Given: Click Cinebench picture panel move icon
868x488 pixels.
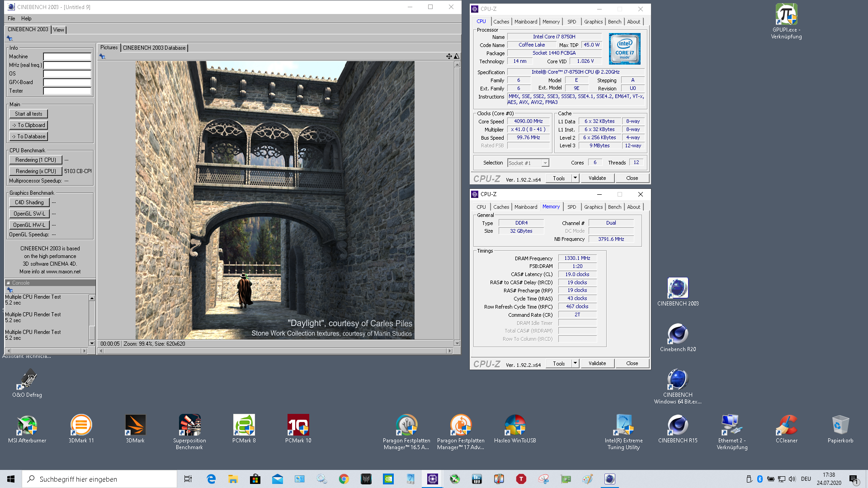Looking at the screenshot, I should pos(449,56).
